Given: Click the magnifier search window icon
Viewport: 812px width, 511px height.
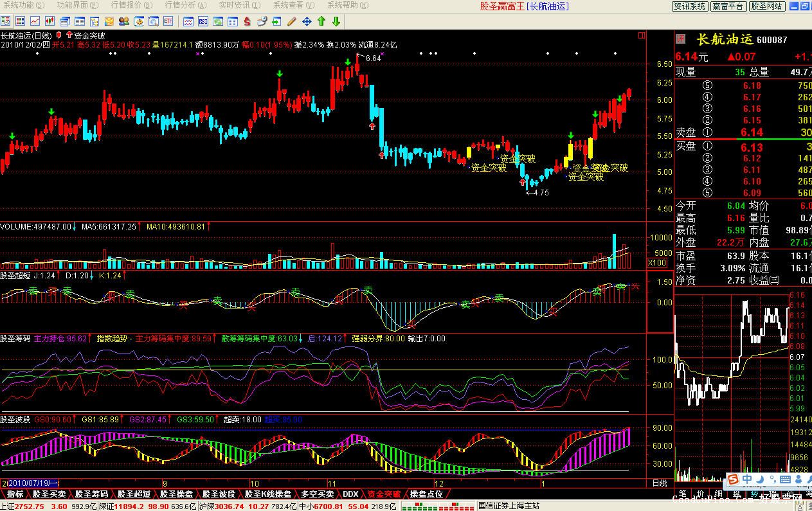Looking at the screenshot, I should (x=154, y=21).
